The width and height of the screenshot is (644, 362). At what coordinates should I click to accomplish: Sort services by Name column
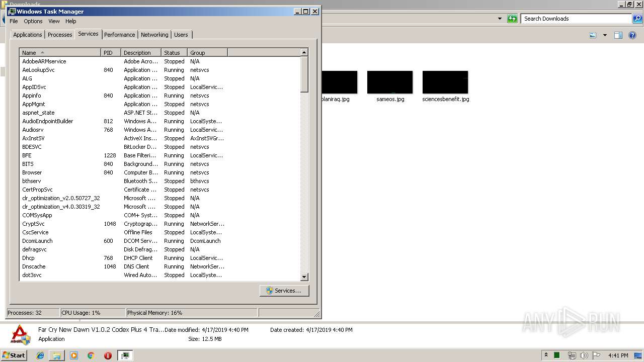60,52
